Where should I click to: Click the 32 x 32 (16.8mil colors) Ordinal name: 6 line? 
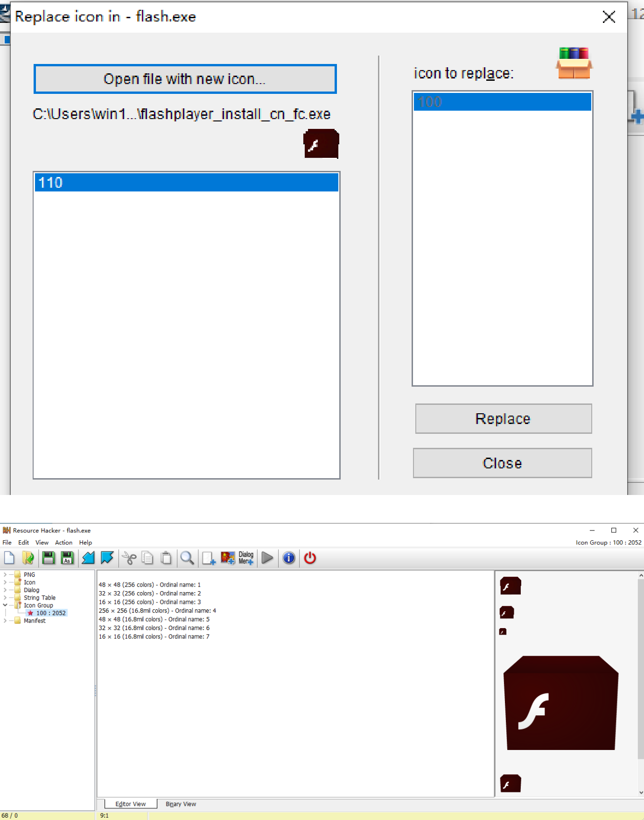point(154,628)
